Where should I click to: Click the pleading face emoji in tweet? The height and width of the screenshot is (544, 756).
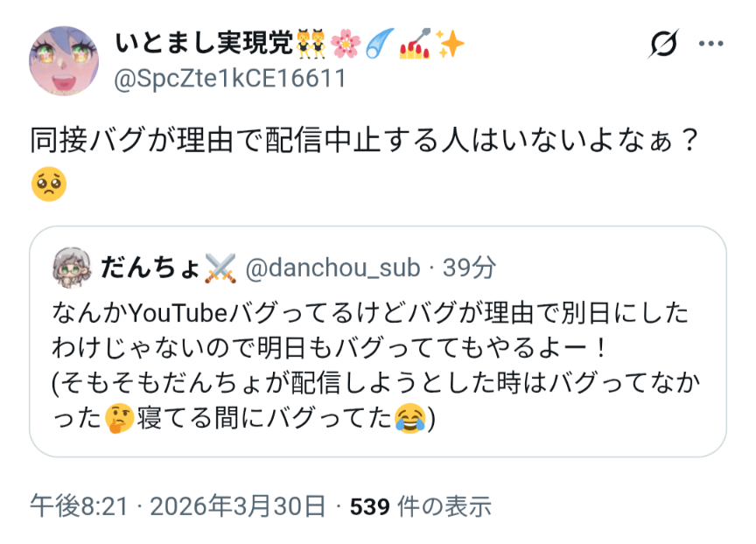(x=49, y=184)
